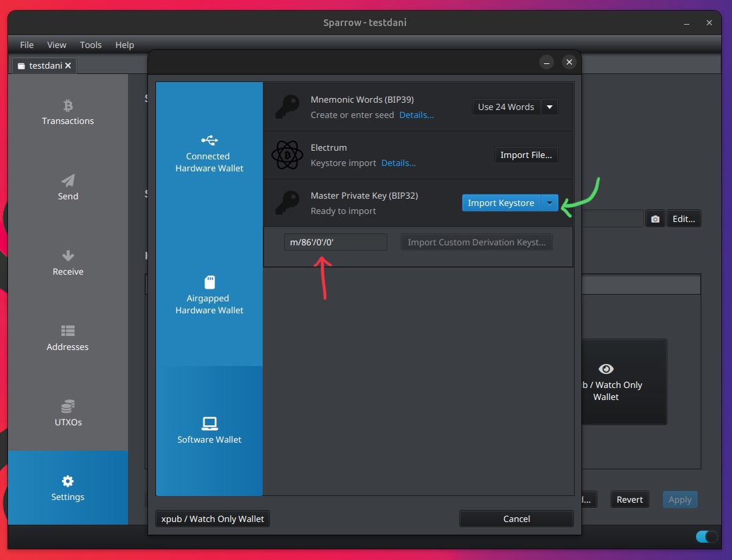Image resolution: width=732 pixels, height=560 pixels.
Task: Click the Import Keystore button
Action: coord(501,203)
